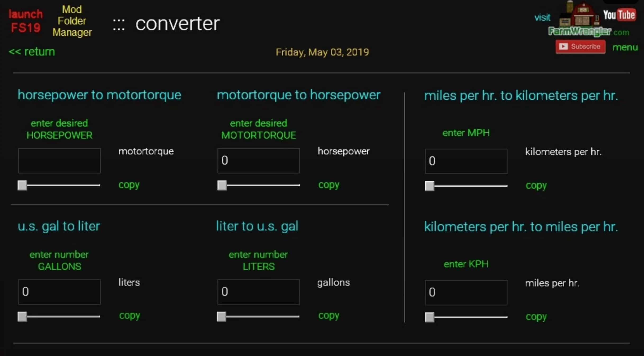644x356 pixels.
Task: Click the desired horsepower input field
Action: pyautogui.click(x=59, y=161)
